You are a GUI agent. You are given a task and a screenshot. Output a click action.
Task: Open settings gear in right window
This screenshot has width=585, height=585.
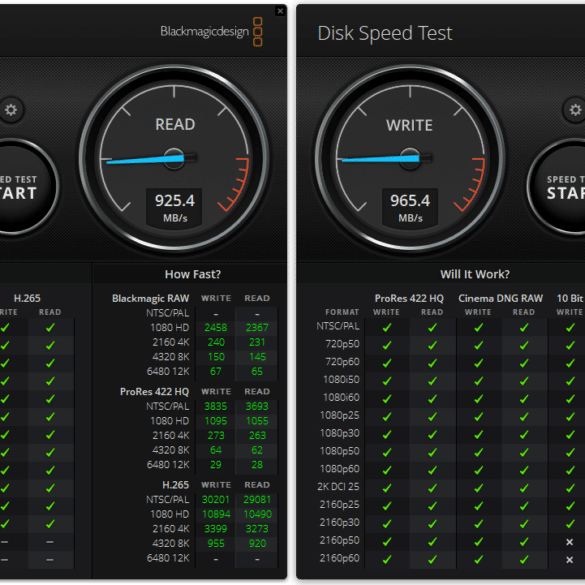click(575, 110)
